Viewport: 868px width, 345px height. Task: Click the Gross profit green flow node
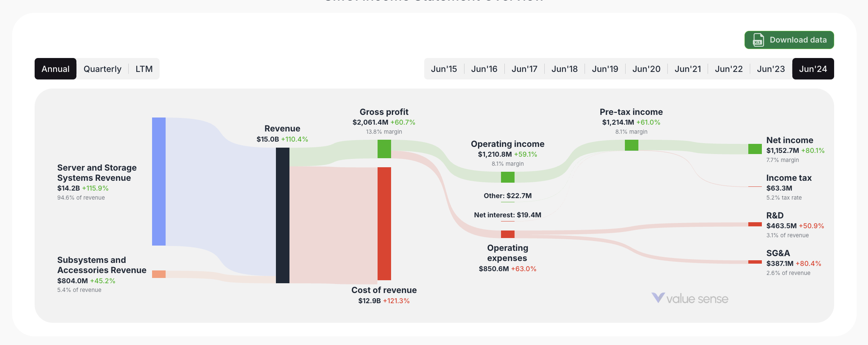pyautogui.click(x=384, y=149)
